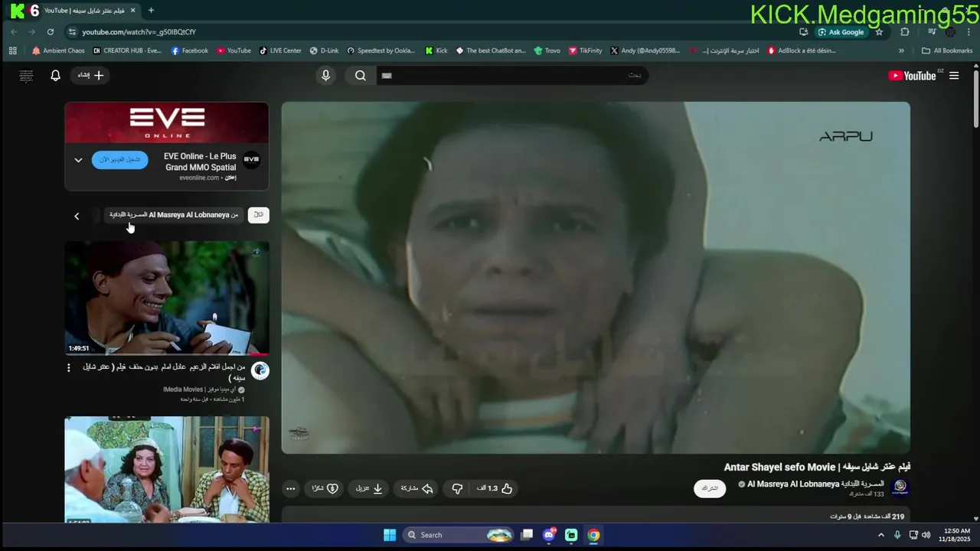
Task: Open Speedtest by Ookla bookmark
Action: [x=381, y=51]
